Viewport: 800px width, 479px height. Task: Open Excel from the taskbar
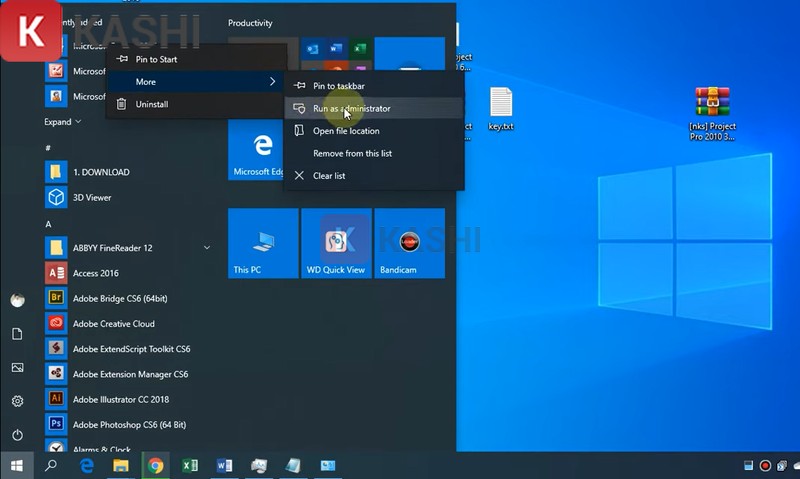click(x=190, y=465)
